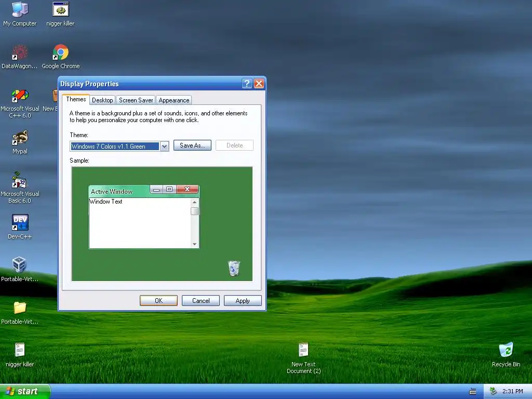Switch to the Desktop tab
This screenshot has width=532, height=399.
102,100
